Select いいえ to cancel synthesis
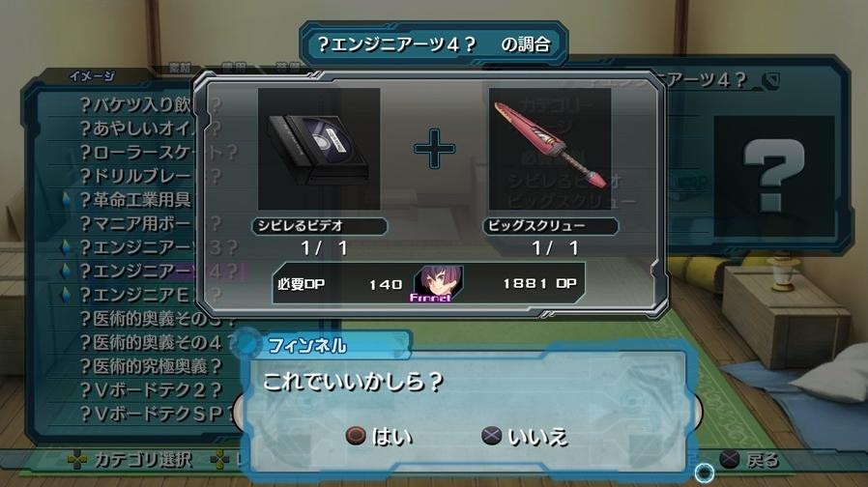This screenshot has height=487, width=868. tap(537, 437)
